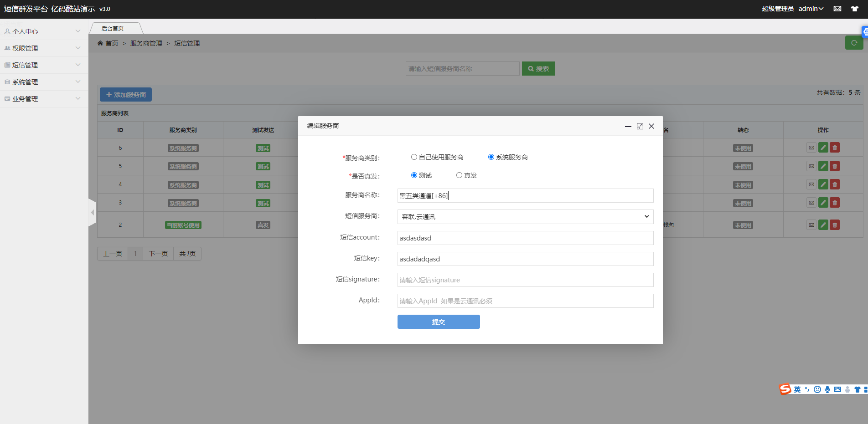Maximize the 编辑服务商 dialog

(x=640, y=126)
